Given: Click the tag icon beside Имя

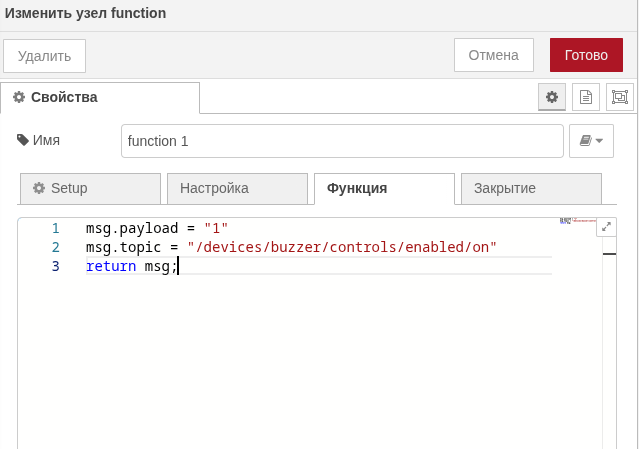Looking at the screenshot, I should coord(23,141).
